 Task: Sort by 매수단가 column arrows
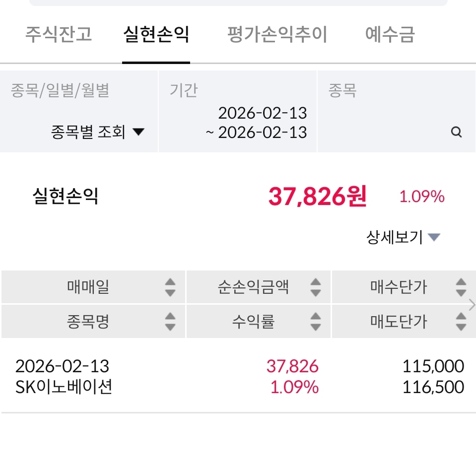[x=461, y=287]
